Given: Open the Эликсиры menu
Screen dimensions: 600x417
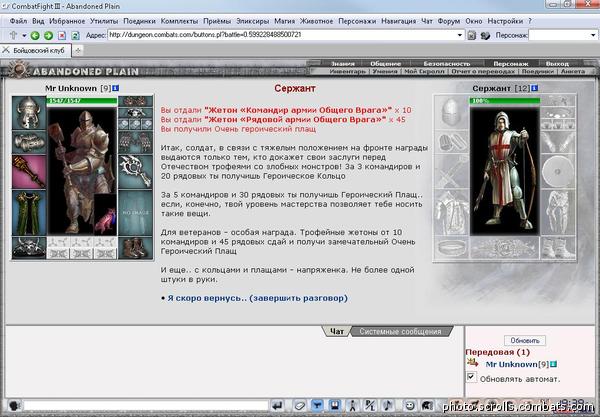Looking at the screenshot, I should pyautogui.click(x=253, y=21).
